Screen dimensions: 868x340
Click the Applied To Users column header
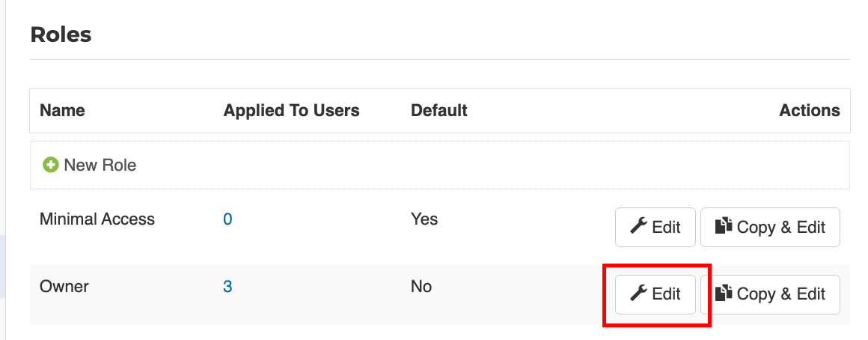[x=291, y=111]
